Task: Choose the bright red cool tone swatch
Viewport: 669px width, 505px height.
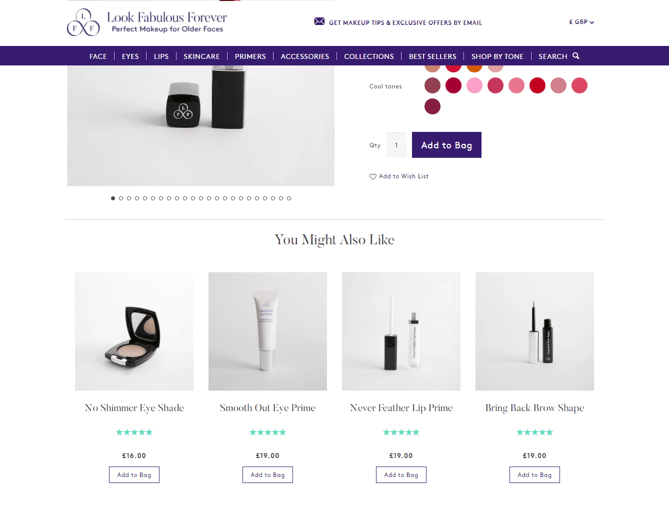Action: coord(537,85)
